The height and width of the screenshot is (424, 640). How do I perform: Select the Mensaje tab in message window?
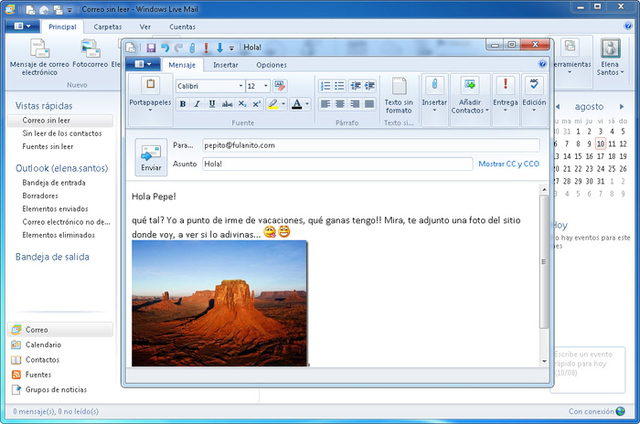coord(182,65)
